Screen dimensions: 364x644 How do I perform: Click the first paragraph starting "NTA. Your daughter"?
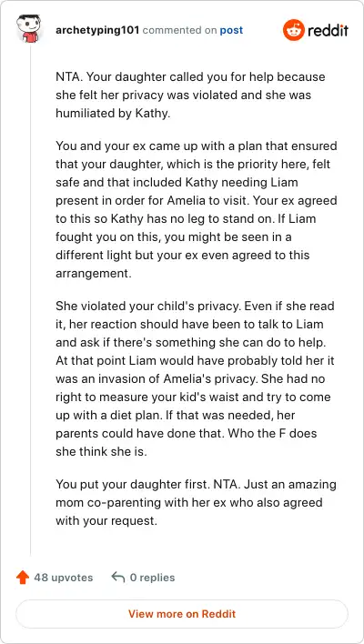pos(190,95)
